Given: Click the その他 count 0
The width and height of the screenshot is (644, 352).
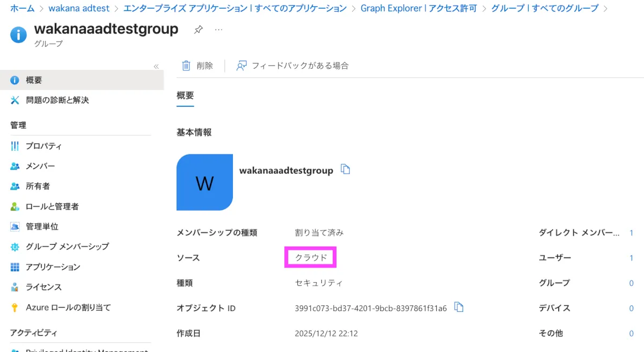Looking at the screenshot, I should 632,333.
